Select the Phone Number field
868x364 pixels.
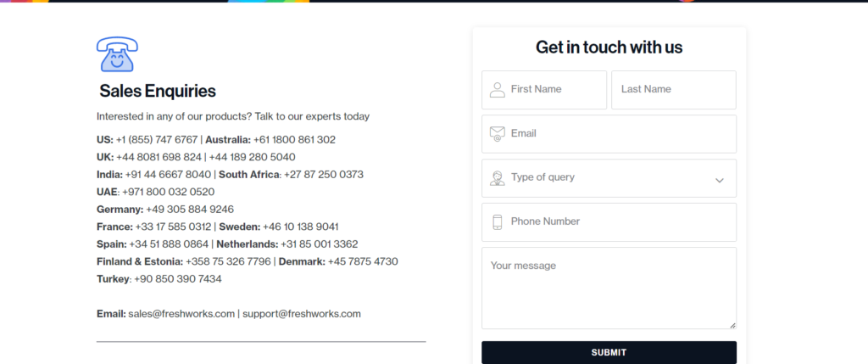pyautogui.click(x=609, y=222)
